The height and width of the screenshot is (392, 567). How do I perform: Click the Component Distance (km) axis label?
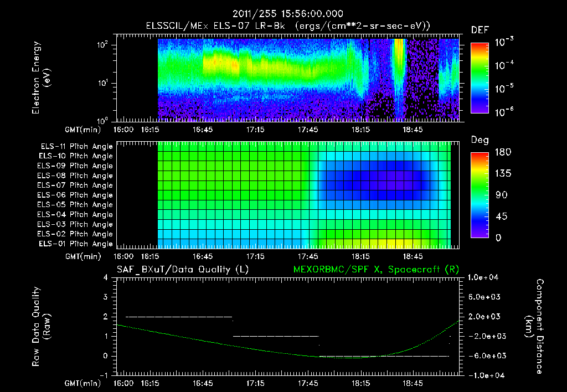(x=534, y=326)
